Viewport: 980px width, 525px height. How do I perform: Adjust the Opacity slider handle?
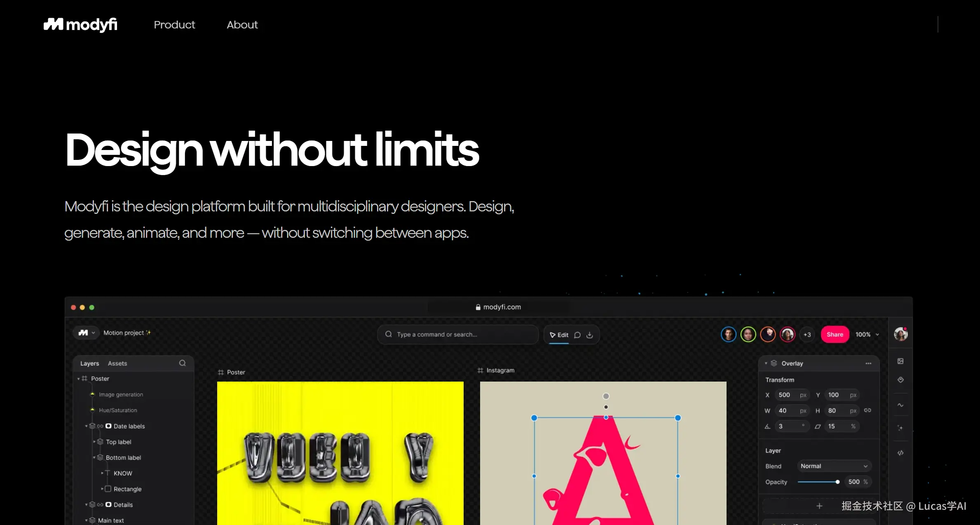pos(837,482)
